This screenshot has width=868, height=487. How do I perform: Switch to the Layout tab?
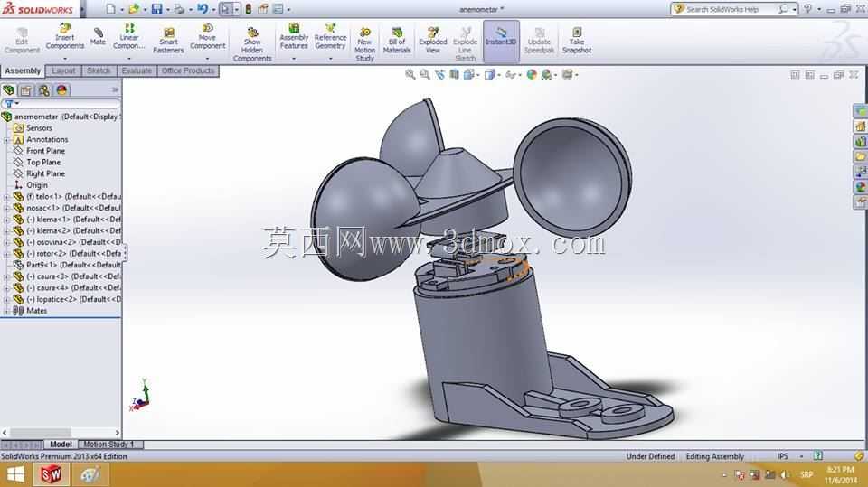63,70
